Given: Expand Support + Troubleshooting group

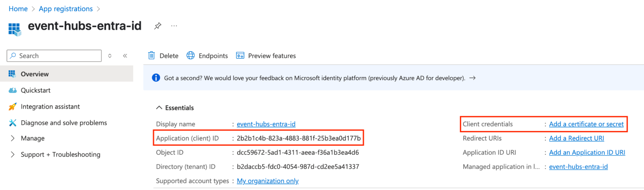Looking at the screenshot, I should (13, 154).
